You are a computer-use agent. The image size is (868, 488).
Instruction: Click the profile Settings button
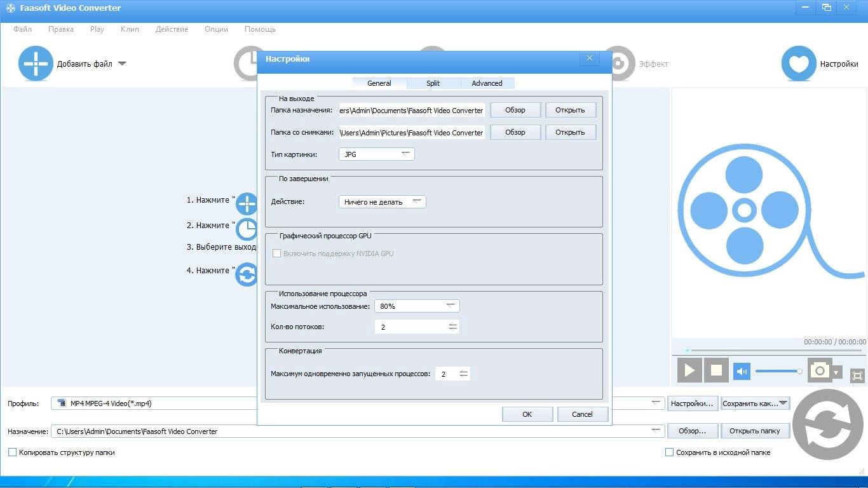(693, 403)
